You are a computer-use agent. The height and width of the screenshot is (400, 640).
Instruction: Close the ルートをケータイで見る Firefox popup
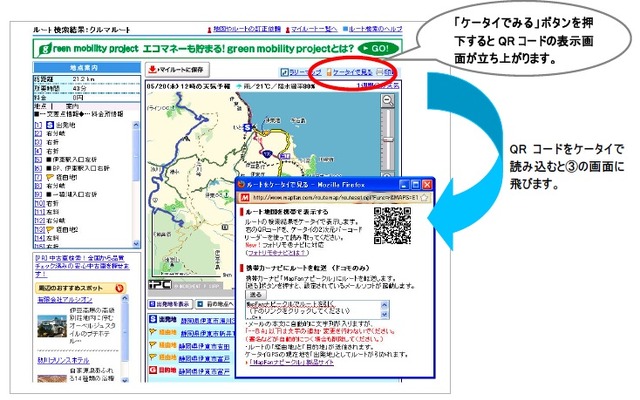pyautogui.click(x=427, y=184)
